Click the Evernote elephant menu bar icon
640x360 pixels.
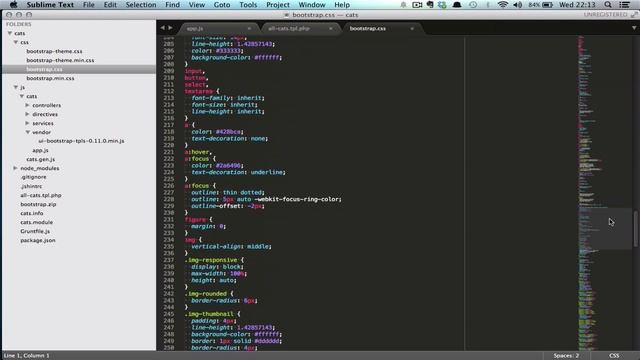[430, 5]
